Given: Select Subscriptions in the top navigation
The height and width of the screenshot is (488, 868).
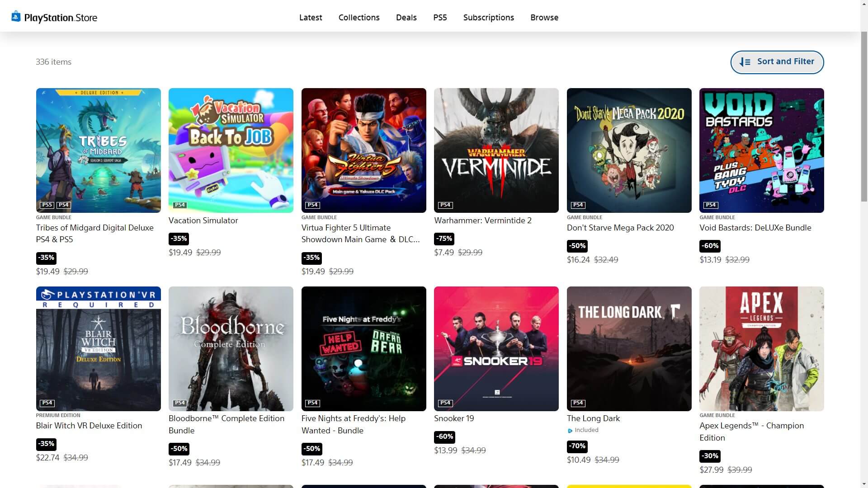Looking at the screenshot, I should click(x=488, y=18).
